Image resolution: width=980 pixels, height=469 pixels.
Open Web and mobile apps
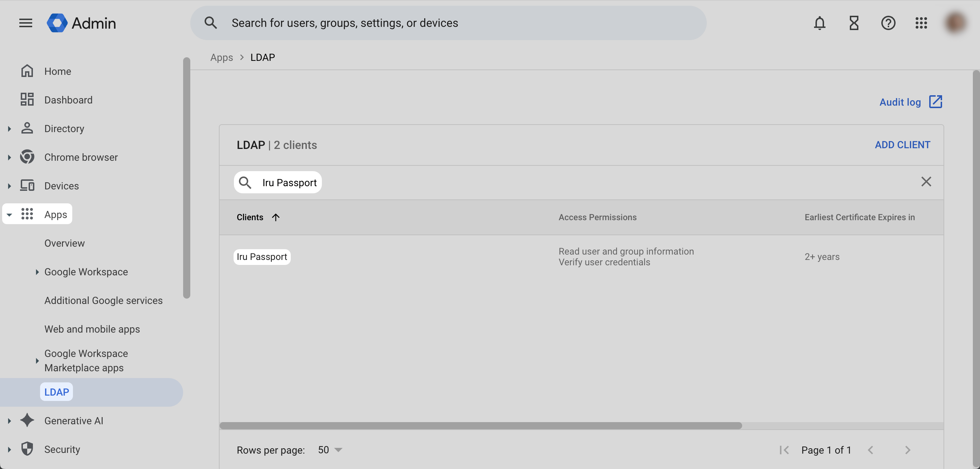[x=92, y=329]
